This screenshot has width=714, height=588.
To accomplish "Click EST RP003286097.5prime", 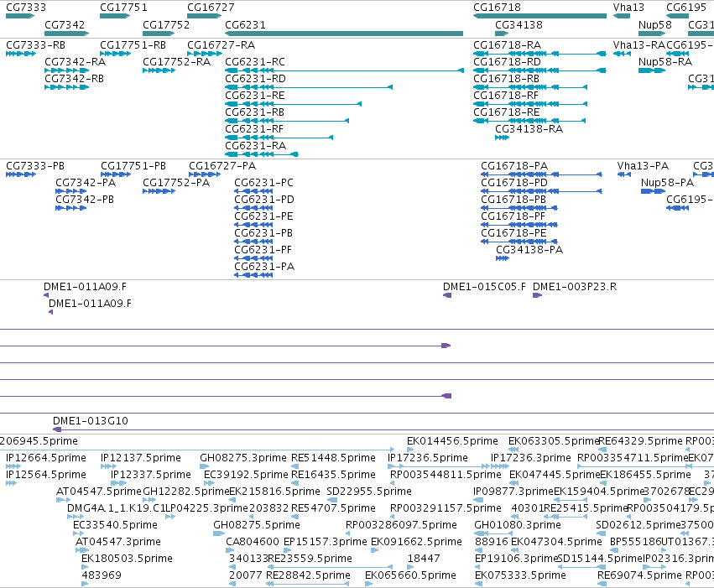I will click(x=401, y=525).
